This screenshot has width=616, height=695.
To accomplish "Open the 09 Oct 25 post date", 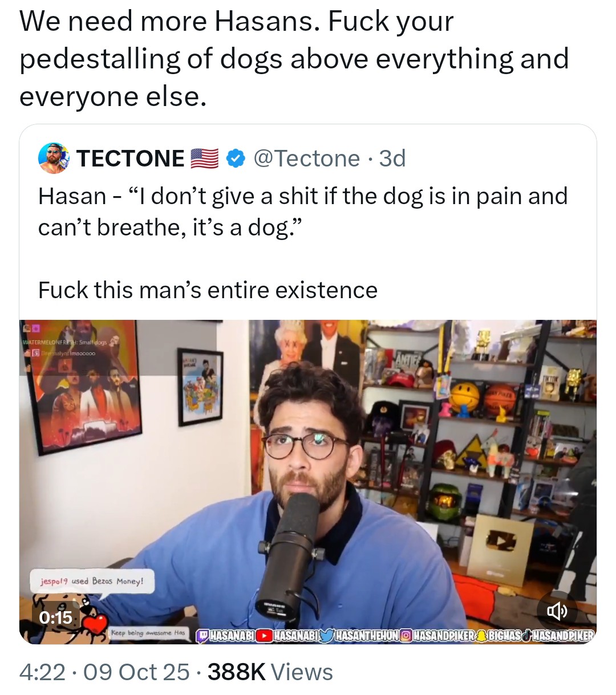I will click(x=136, y=672).
